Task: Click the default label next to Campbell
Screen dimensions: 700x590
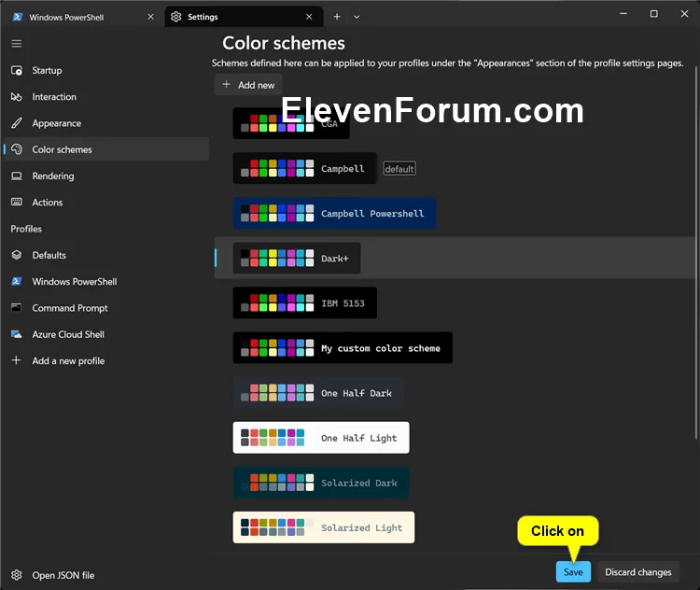Action: pos(399,169)
